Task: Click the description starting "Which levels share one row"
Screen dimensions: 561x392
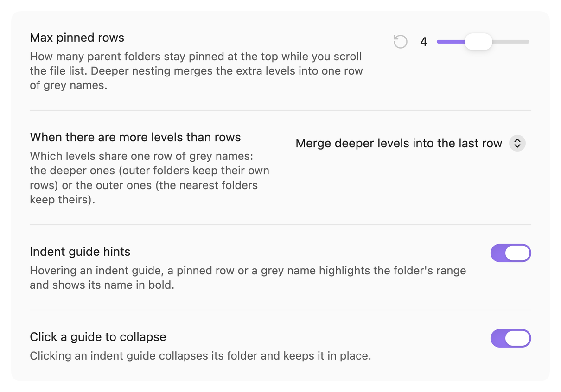Action: click(x=150, y=178)
